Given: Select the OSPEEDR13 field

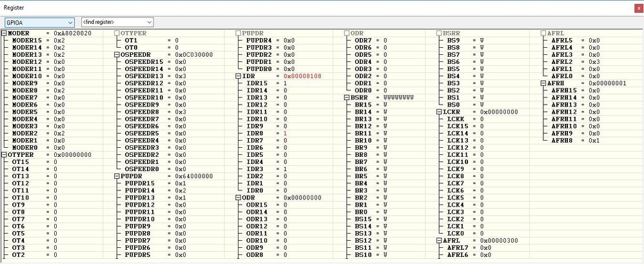Looking at the screenshot, I should (x=155, y=76).
